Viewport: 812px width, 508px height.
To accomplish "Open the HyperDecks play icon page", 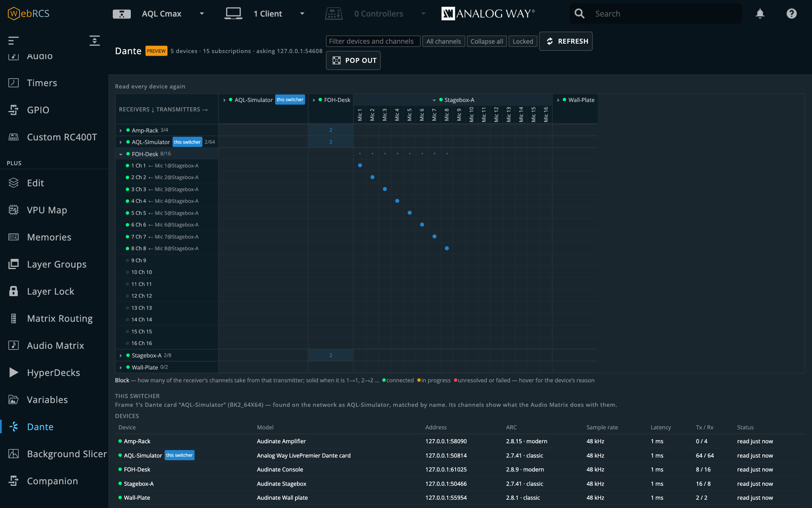I will click(x=14, y=373).
